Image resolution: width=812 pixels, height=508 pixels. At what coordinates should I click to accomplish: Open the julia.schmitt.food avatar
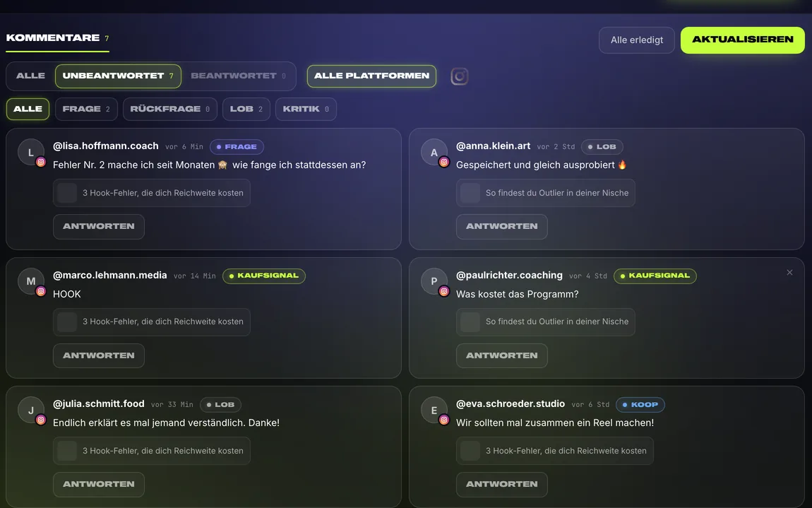pos(31,410)
